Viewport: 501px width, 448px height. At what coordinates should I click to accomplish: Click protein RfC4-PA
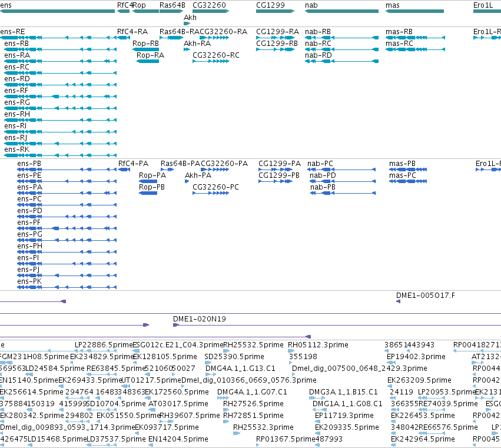pos(124,170)
